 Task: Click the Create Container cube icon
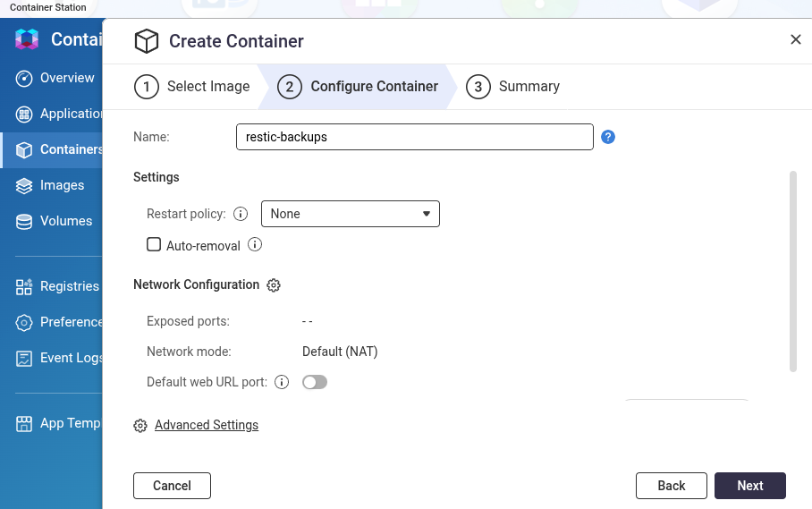coord(147,41)
